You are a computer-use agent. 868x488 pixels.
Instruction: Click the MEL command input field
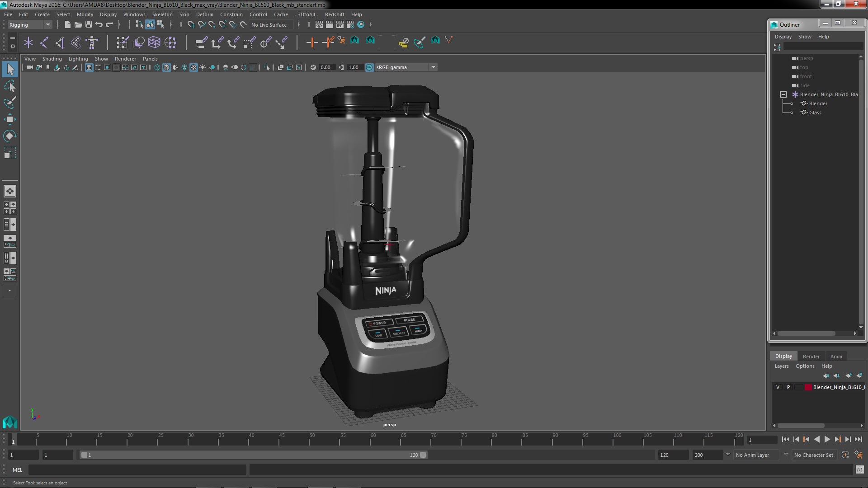pos(137,470)
